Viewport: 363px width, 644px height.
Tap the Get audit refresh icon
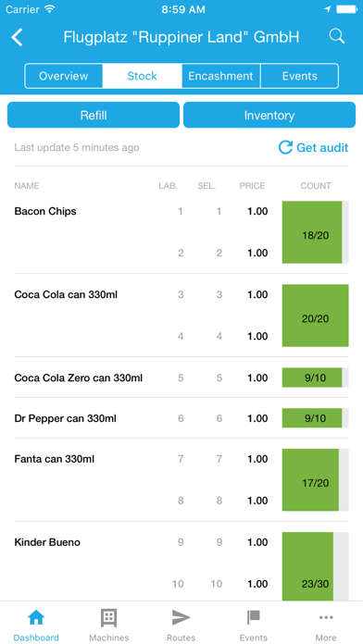285,147
